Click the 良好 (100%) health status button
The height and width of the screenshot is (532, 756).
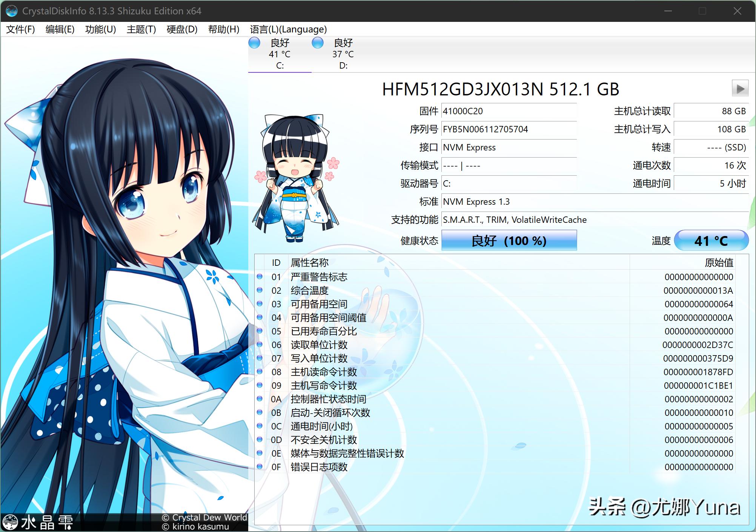(509, 240)
